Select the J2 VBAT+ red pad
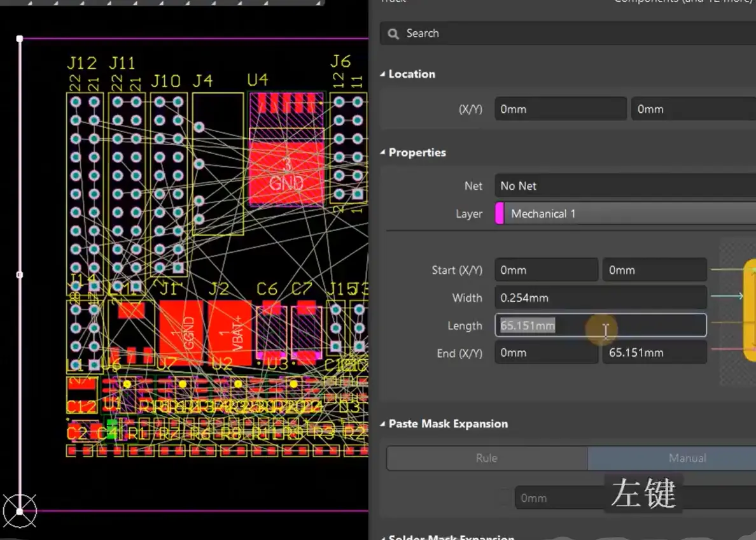 point(230,332)
